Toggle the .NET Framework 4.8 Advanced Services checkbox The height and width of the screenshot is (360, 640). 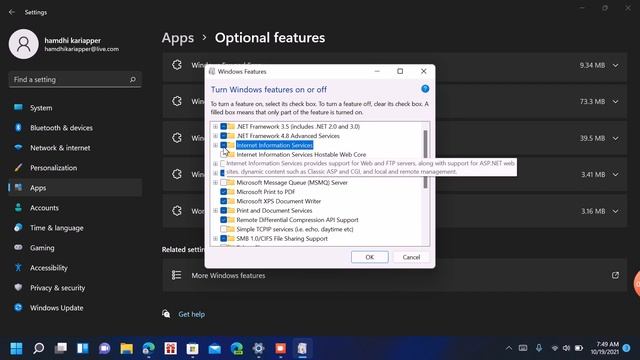click(224, 136)
